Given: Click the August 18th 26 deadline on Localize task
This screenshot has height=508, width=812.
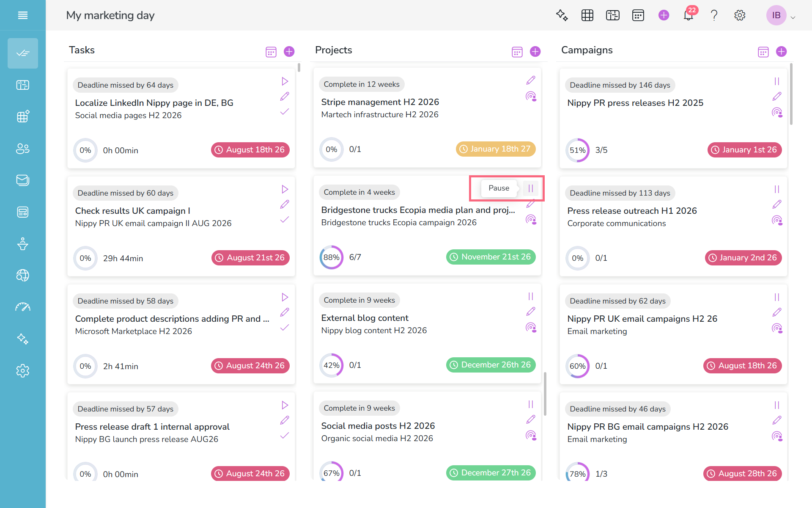Looking at the screenshot, I should (250, 150).
